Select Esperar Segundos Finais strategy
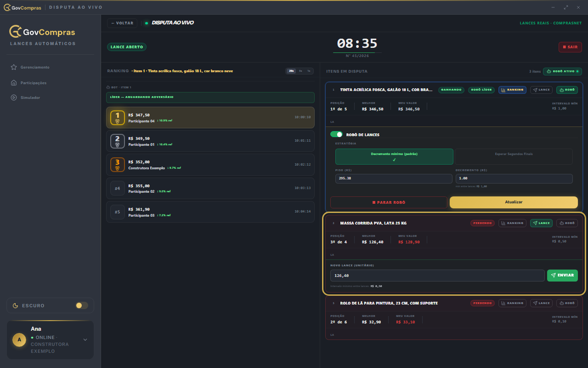The image size is (588, 368). point(514,156)
